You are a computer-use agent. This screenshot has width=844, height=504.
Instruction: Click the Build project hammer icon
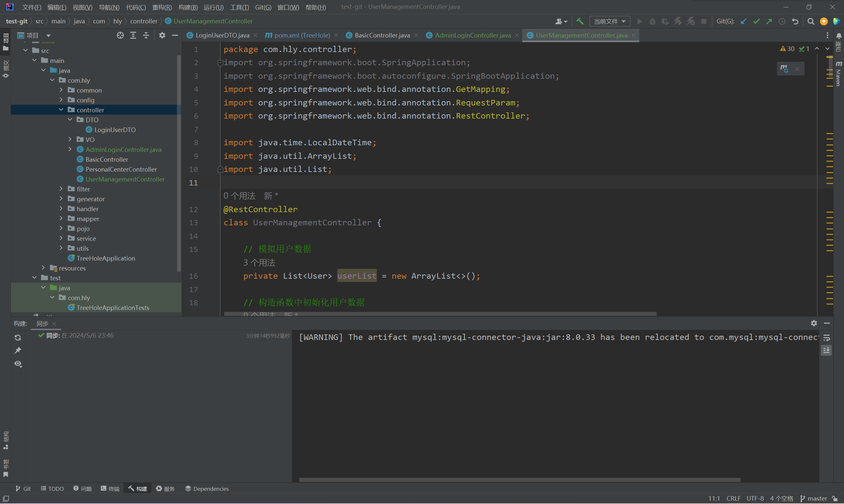580,21
